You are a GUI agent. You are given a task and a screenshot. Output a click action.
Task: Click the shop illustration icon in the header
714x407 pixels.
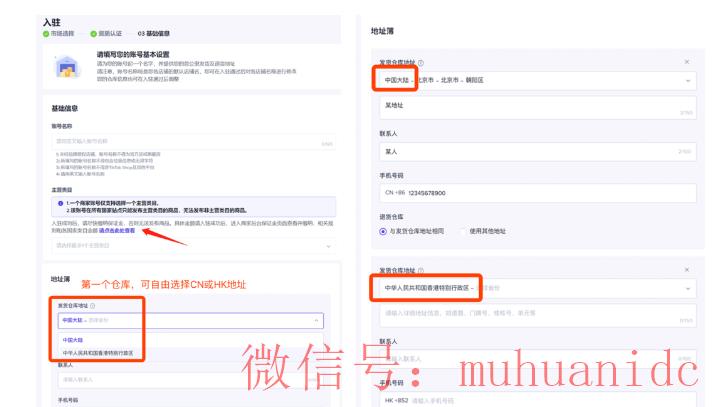67,67
